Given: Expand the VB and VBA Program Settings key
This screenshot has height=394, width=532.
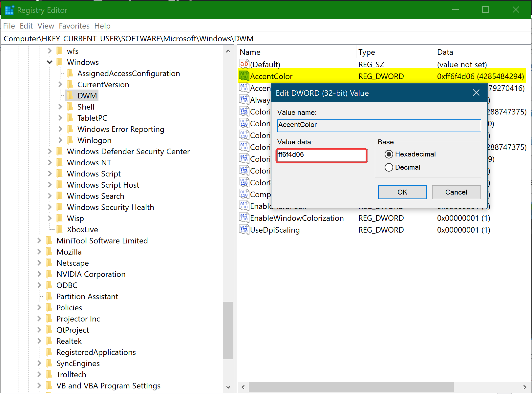Looking at the screenshot, I should [x=39, y=385].
